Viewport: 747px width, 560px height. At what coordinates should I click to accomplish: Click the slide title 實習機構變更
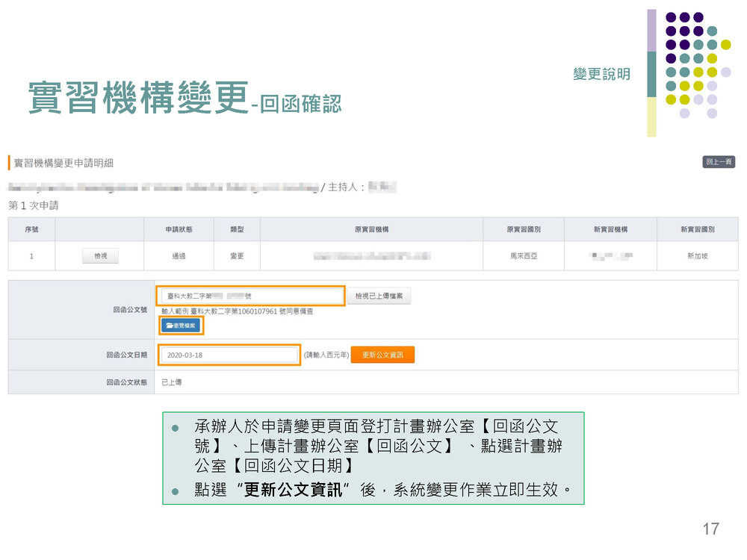(138, 98)
